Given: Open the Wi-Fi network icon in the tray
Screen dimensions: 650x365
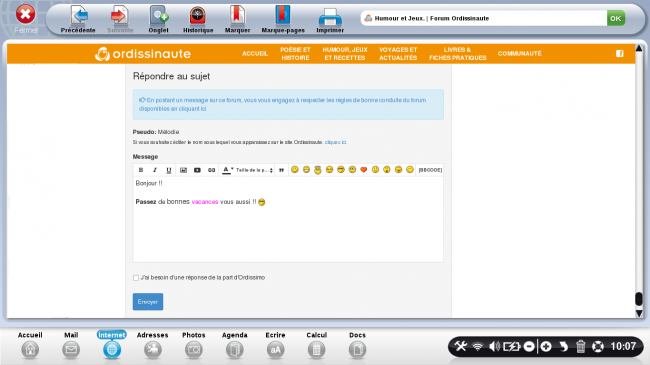Looking at the screenshot, I should (478, 346).
